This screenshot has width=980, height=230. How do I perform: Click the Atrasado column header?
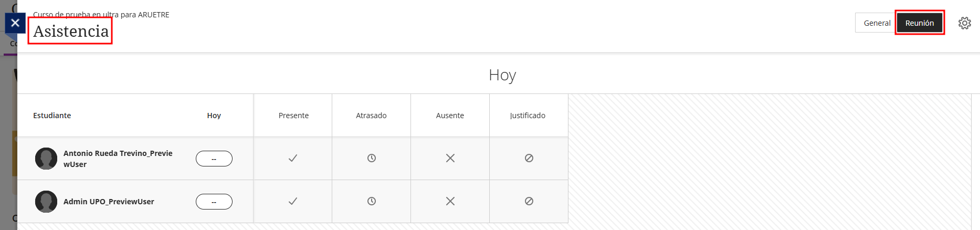(371, 116)
